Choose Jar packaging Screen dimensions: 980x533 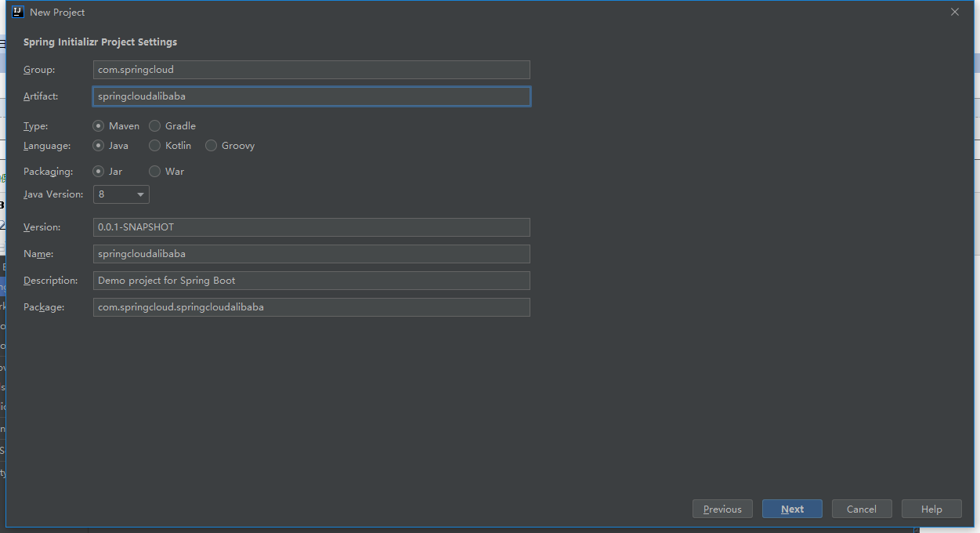99,172
